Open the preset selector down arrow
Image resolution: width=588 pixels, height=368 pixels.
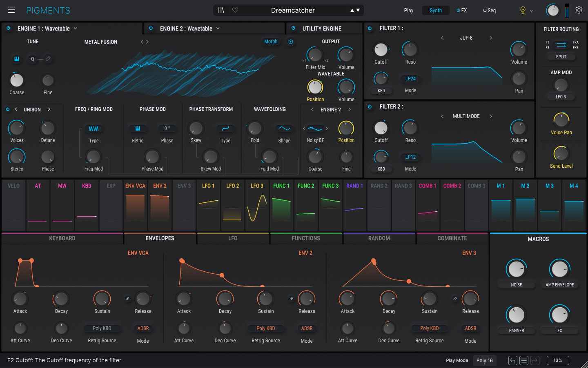357,10
